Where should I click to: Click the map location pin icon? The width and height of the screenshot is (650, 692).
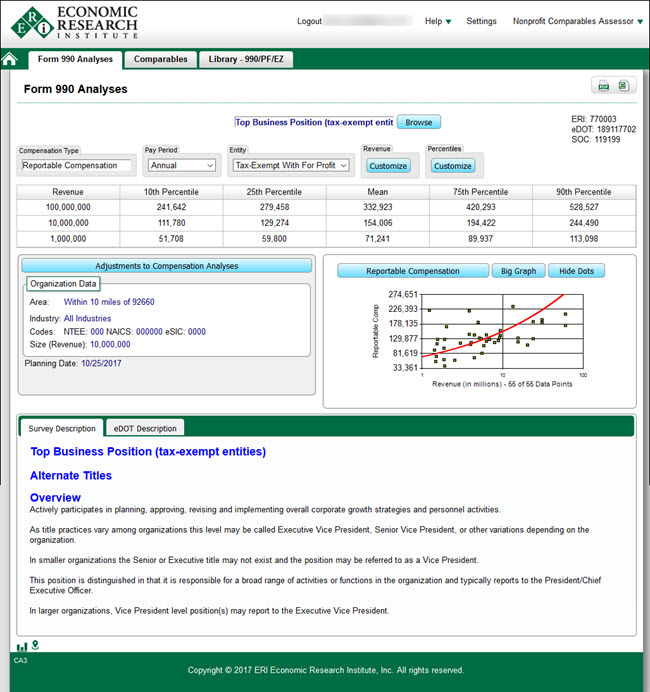35,645
